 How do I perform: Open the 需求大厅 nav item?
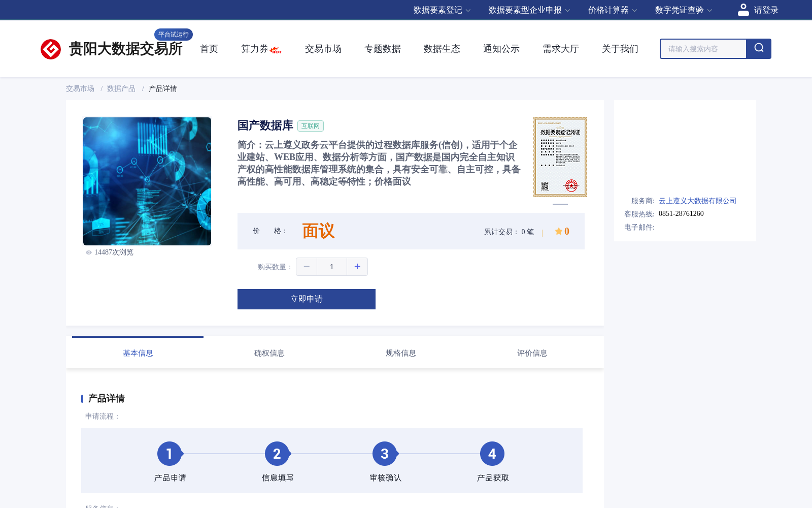561,49
